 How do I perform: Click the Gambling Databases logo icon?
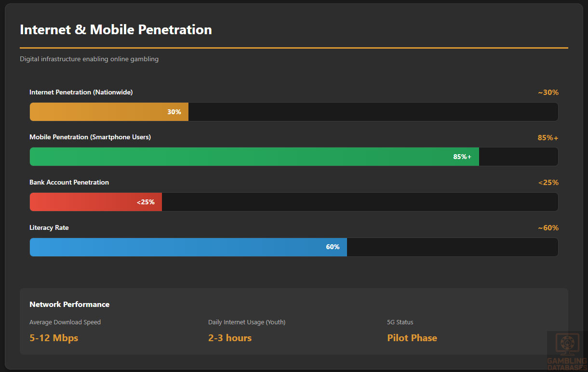point(567,343)
